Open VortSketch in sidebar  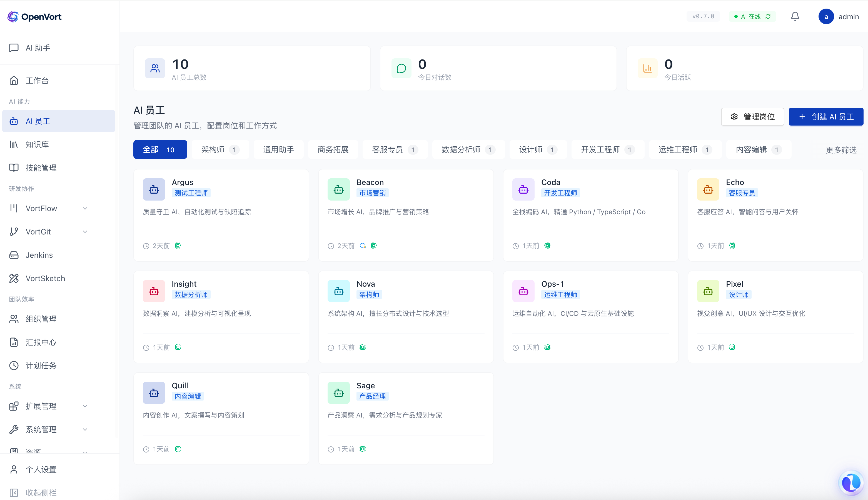click(45, 278)
